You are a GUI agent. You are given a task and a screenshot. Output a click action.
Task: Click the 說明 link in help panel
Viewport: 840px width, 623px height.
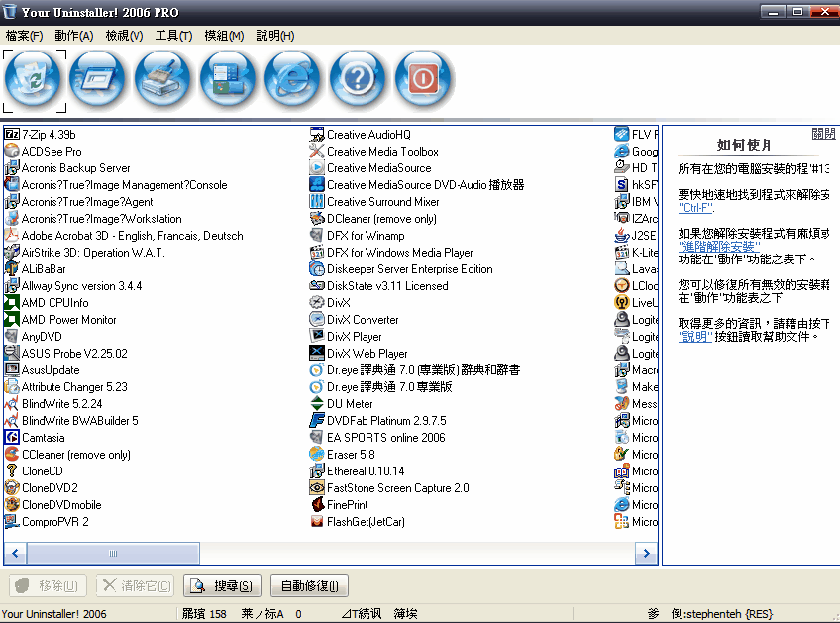695,337
